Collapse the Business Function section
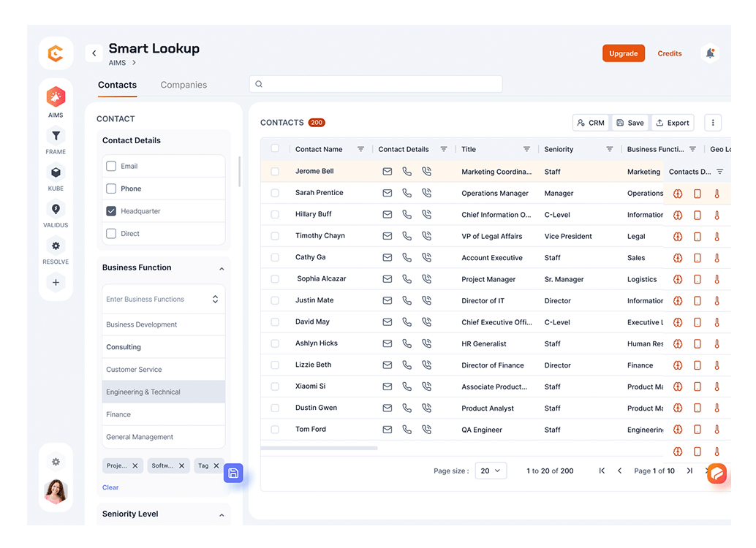 click(222, 269)
